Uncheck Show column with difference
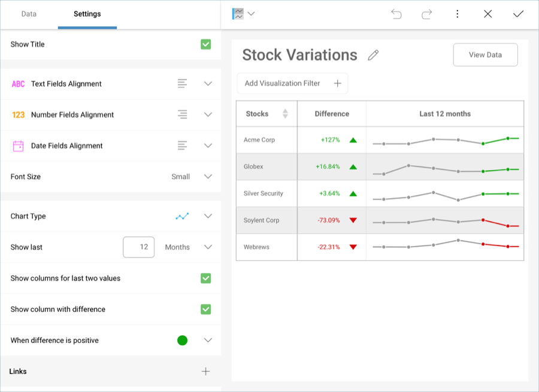Image resolution: width=539 pixels, height=392 pixels. point(205,309)
